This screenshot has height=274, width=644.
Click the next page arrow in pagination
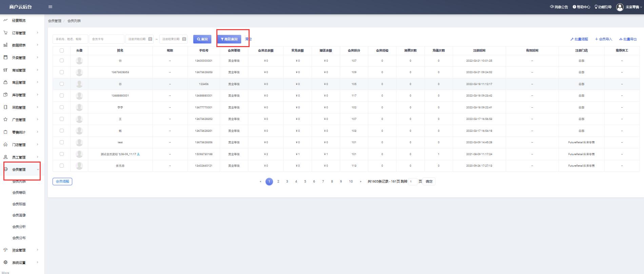360,182
